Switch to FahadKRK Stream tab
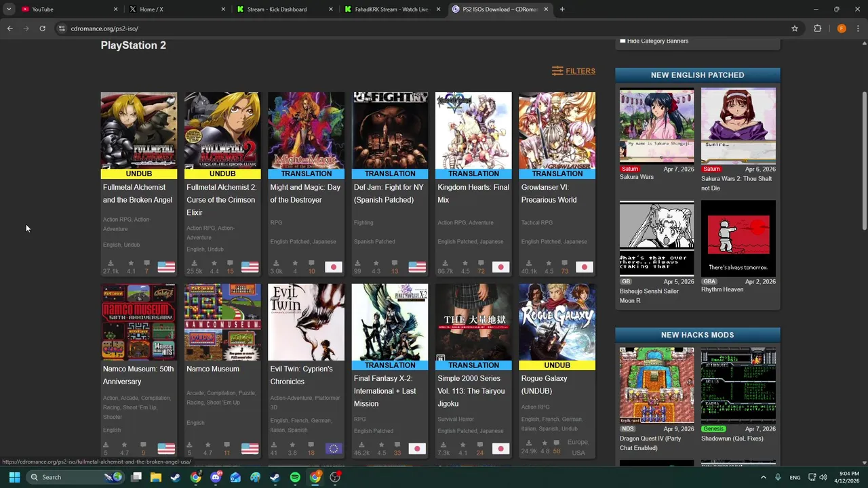Image resolution: width=868 pixels, height=488 pixels. coord(393,9)
